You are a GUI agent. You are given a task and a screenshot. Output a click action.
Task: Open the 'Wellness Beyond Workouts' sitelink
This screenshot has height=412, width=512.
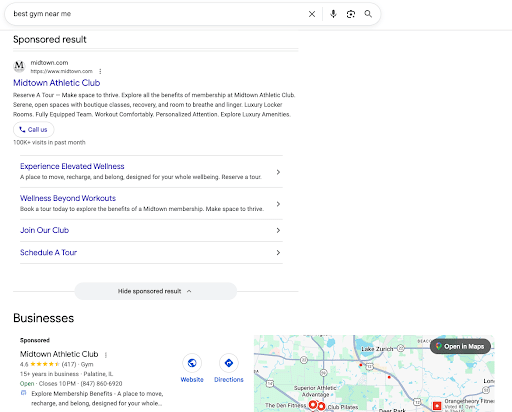coord(68,198)
